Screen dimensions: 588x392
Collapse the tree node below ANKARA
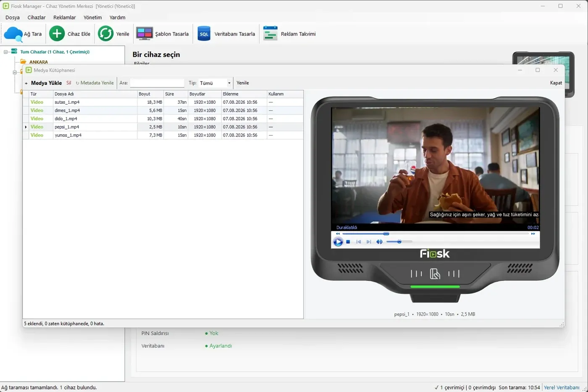[x=15, y=72]
